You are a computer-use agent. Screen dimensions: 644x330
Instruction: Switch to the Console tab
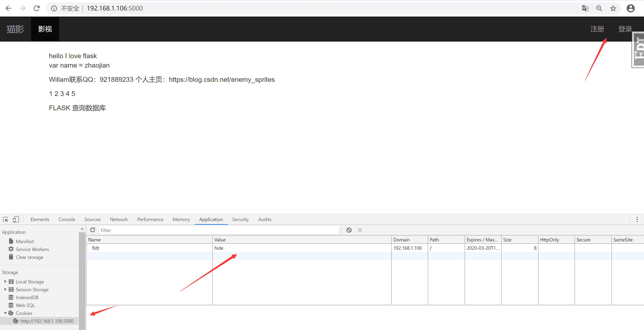coord(67,219)
